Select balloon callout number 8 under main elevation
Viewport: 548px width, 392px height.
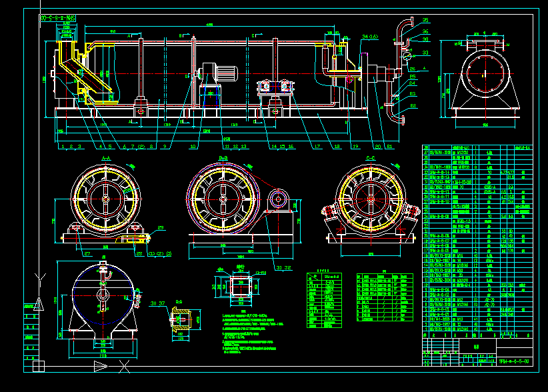click(x=151, y=147)
